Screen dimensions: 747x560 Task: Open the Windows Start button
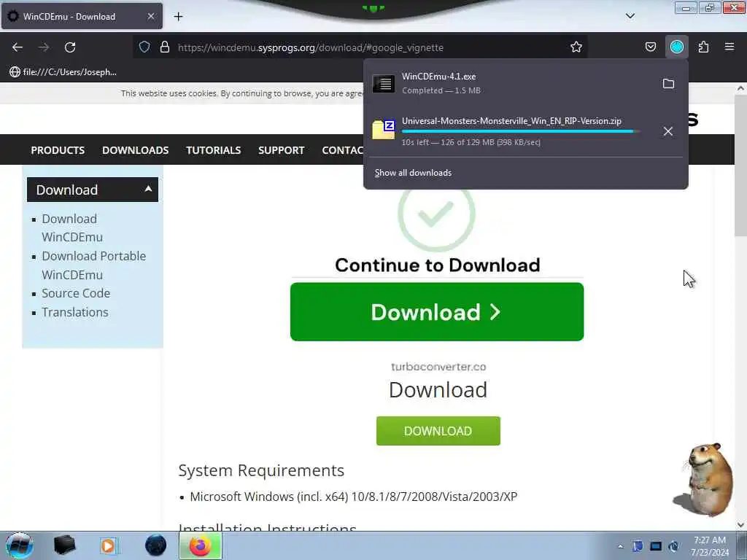(19, 545)
